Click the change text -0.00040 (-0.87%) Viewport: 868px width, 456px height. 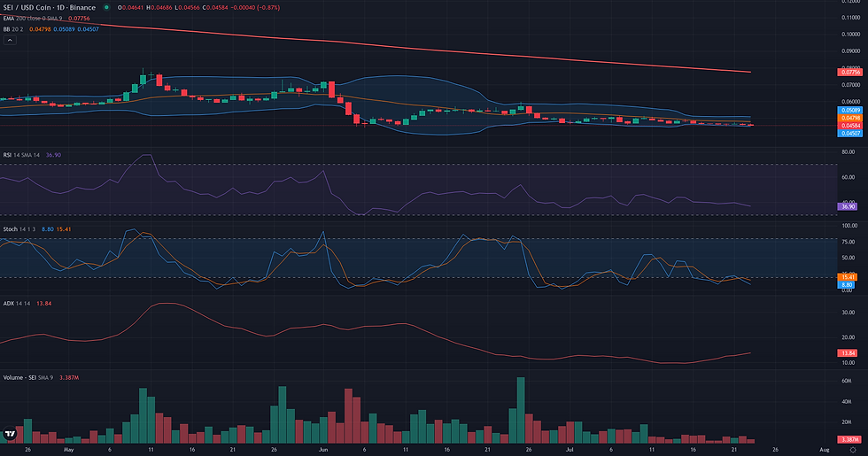256,8
